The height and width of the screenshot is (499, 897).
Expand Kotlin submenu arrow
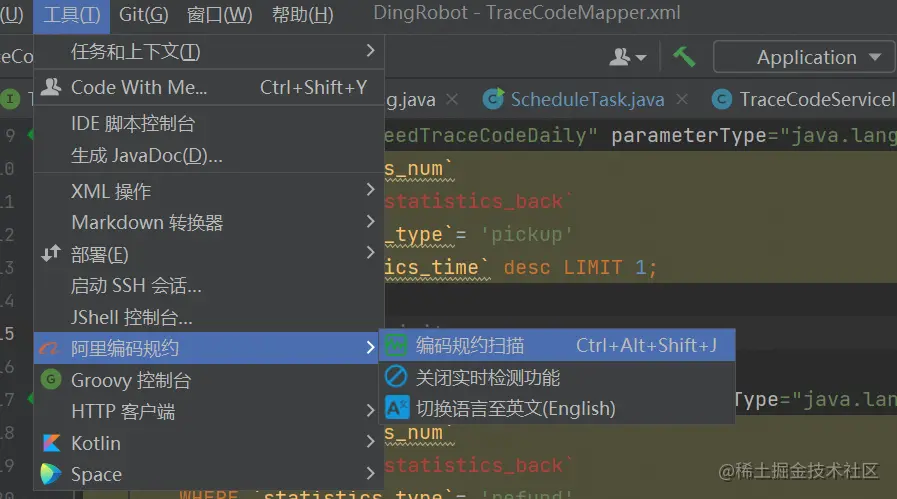[370, 441]
